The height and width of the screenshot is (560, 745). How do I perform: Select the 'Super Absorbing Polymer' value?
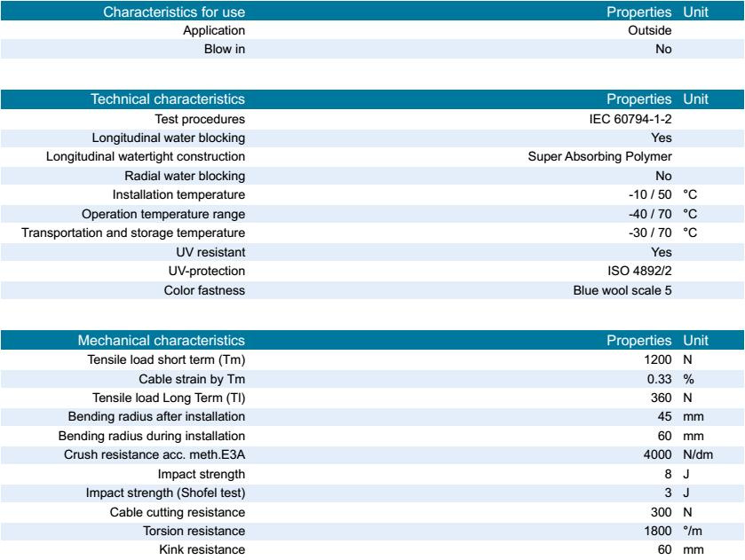[x=599, y=157]
